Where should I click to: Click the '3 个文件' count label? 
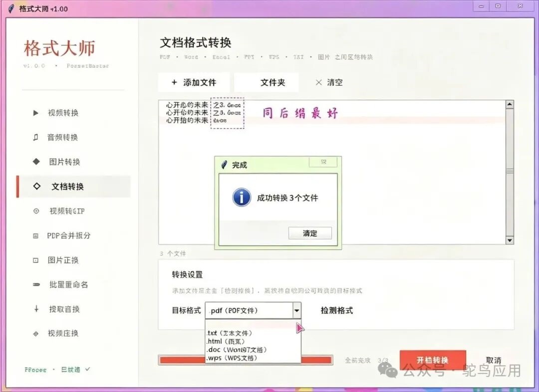click(x=173, y=253)
